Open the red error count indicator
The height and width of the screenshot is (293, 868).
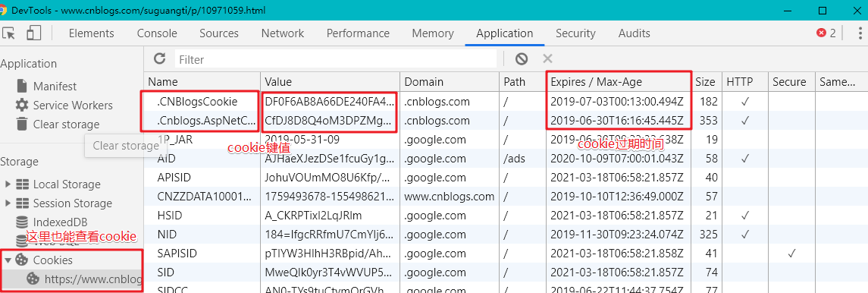(x=826, y=33)
